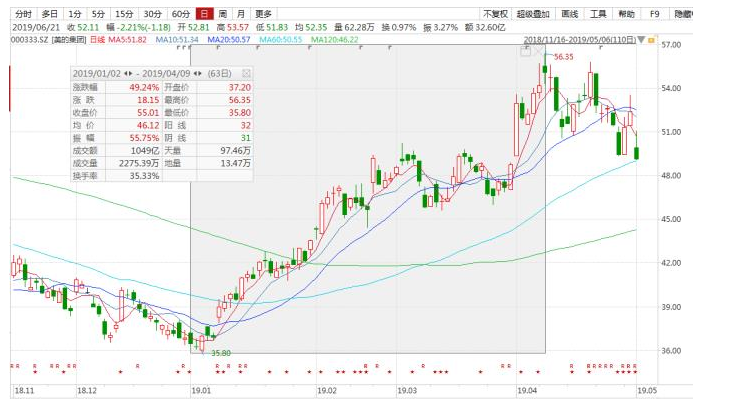Select the 多日 multi-day tab
The height and width of the screenshot is (417, 744).
click(x=49, y=15)
